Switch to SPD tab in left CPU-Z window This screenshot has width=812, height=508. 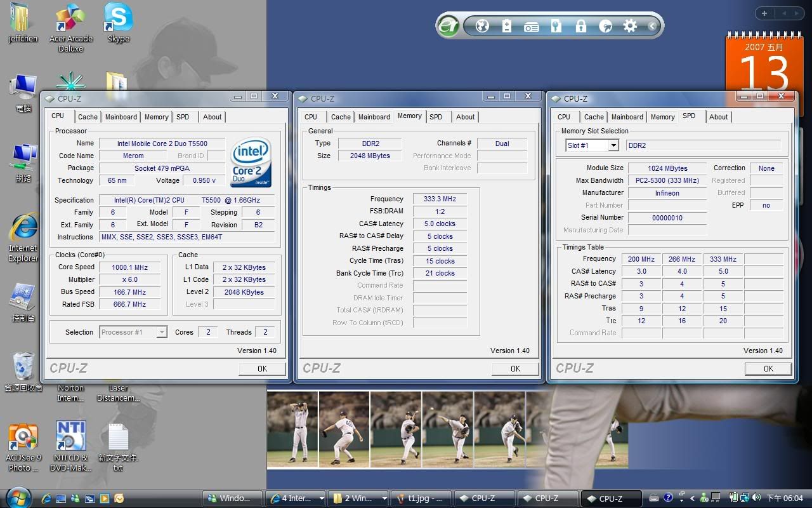coord(183,117)
